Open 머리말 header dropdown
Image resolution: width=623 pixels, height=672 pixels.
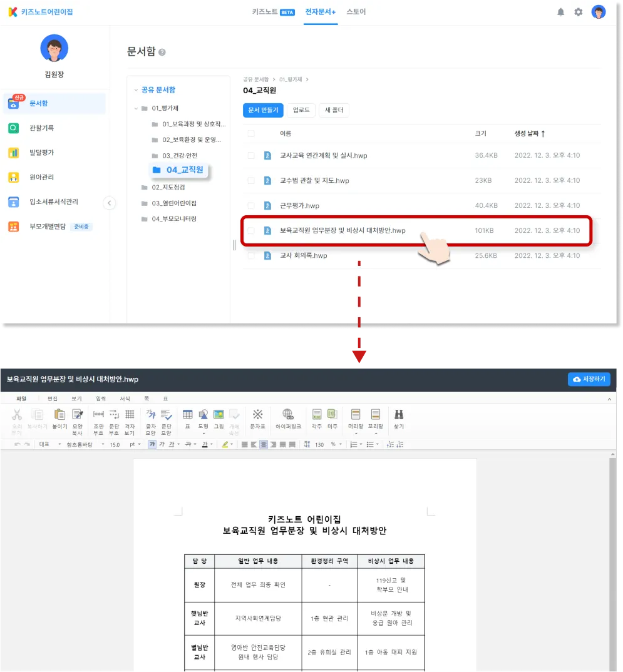(x=356, y=433)
